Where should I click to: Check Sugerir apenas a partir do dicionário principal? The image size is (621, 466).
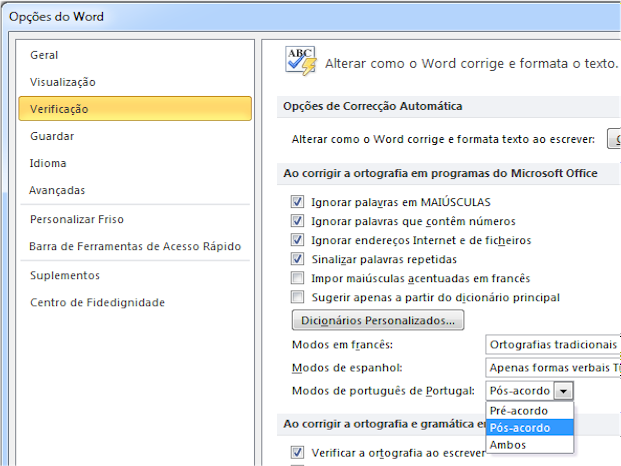tap(297, 297)
